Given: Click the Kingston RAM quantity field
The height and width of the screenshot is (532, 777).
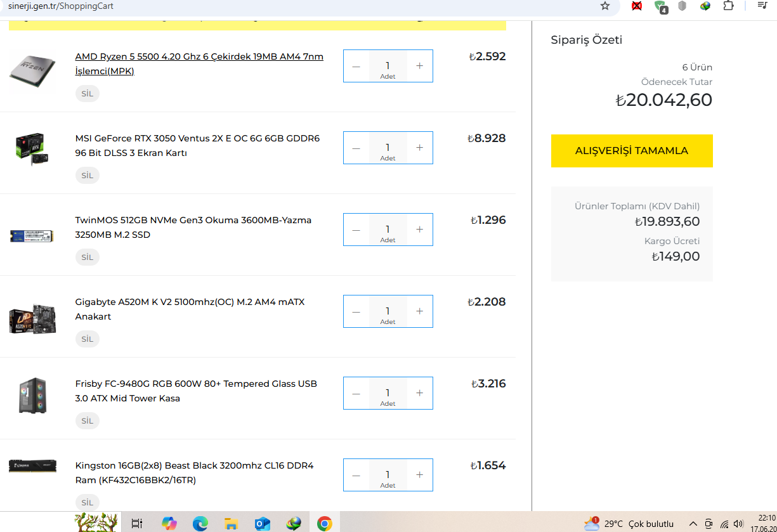Looking at the screenshot, I should [388, 475].
